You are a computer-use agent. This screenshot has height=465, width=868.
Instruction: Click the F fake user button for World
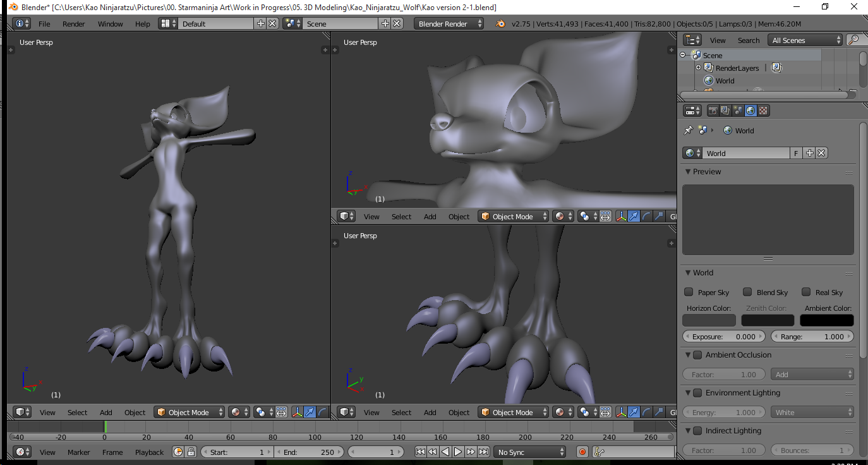[796, 153]
